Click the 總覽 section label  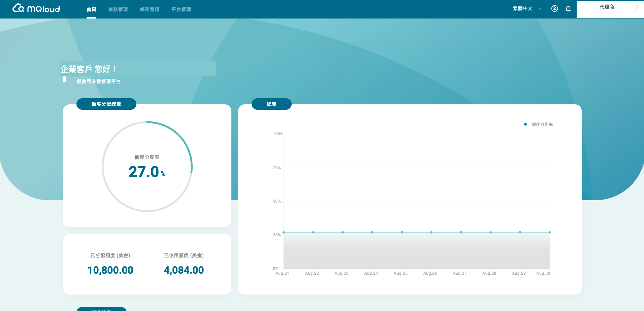(271, 104)
